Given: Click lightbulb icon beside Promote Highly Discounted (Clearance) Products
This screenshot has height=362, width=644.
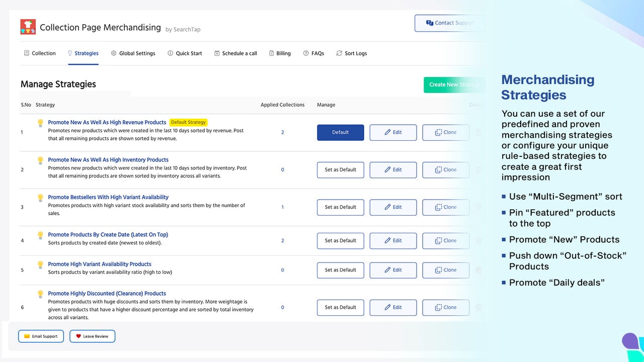Looking at the screenshot, I should click(41, 294).
